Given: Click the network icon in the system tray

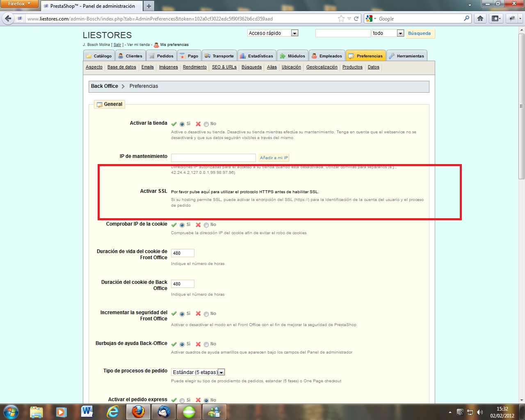Looking at the screenshot, I should click(x=470, y=412).
